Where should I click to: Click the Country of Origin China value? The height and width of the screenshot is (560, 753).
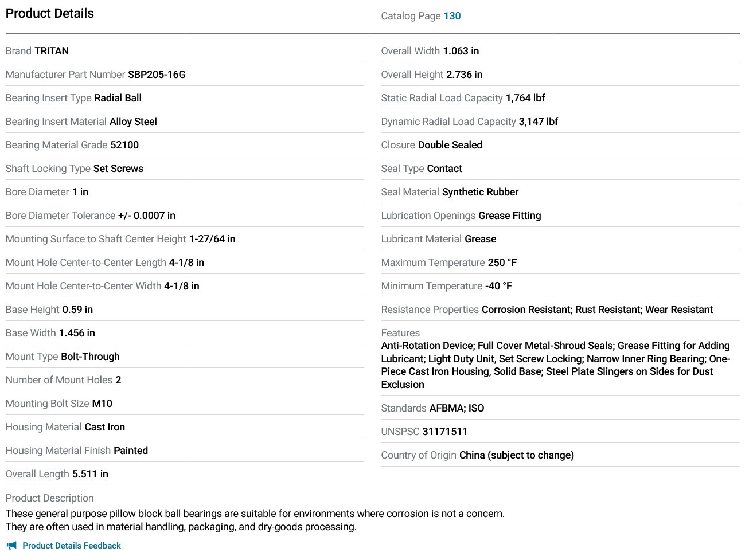[517, 455]
